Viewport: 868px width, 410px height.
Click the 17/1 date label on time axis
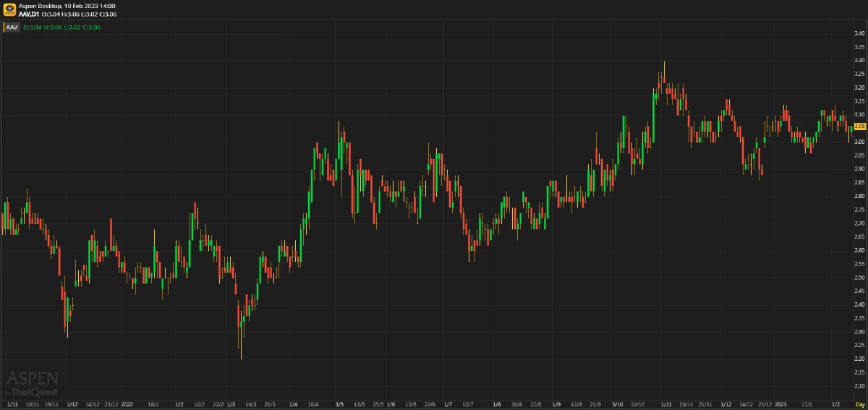coord(808,403)
